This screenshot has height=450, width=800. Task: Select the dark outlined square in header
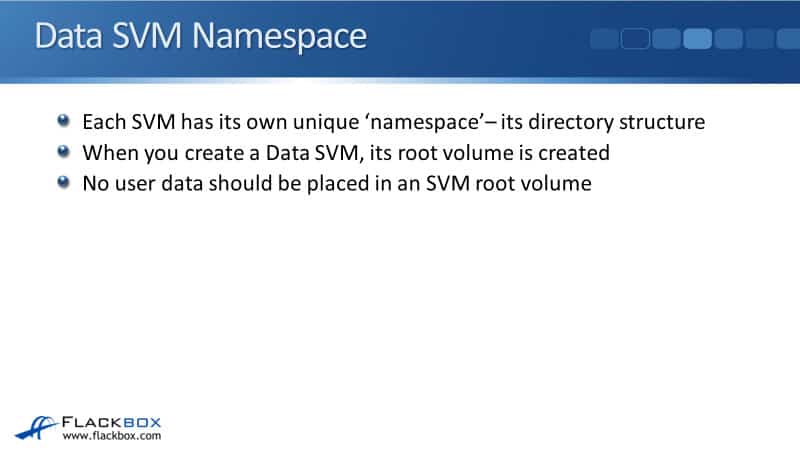(636, 39)
